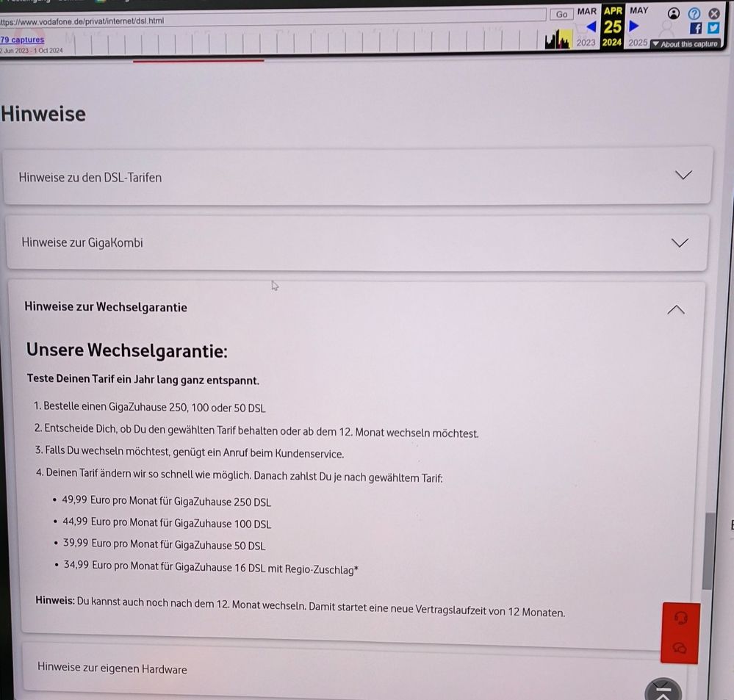This screenshot has height=700, width=734.
Task: Click Hinweise zu den DSL-Tarifen heading
Action: click(x=90, y=177)
